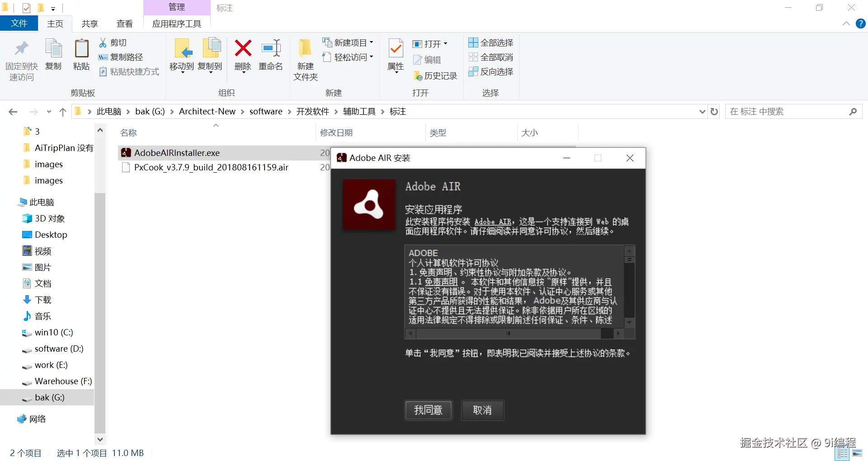This screenshot has width=868, height=461.
Task: Collapse the ribbon with chevron
Action: pos(846,24)
